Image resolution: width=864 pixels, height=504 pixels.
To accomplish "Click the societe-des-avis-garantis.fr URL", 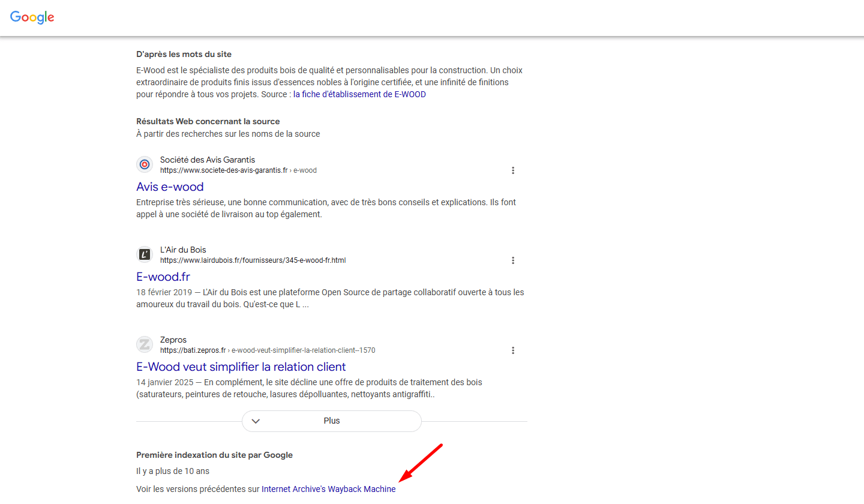I will coord(238,170).
